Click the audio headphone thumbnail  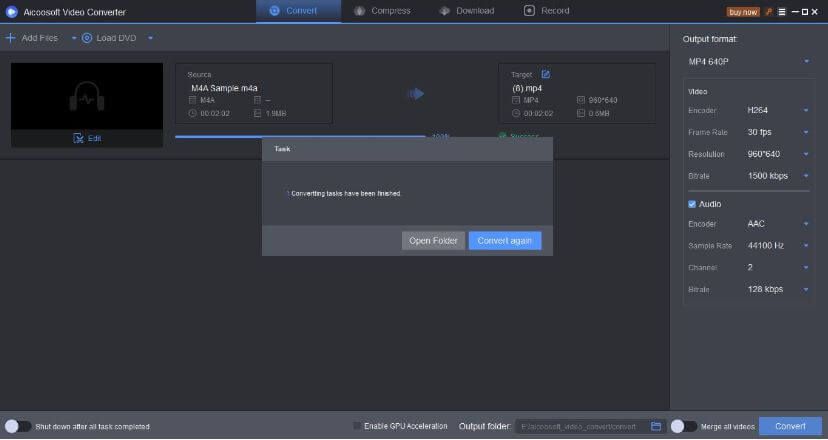coord(87,96)
